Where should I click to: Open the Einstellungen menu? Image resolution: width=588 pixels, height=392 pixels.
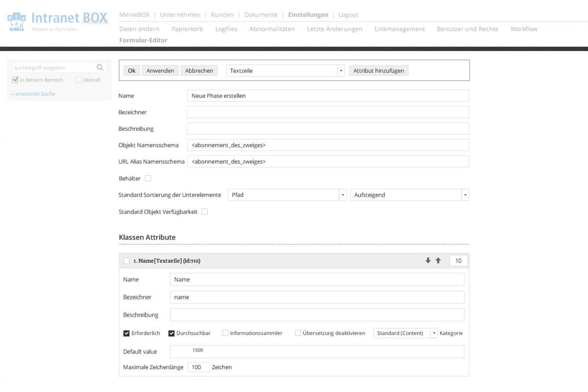tap(308, 15)
